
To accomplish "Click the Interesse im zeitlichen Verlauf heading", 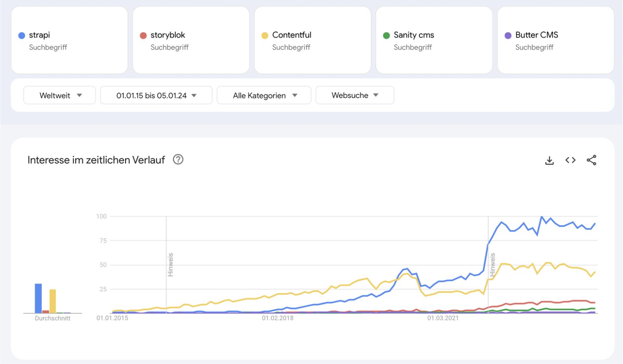I will [96, 160].
